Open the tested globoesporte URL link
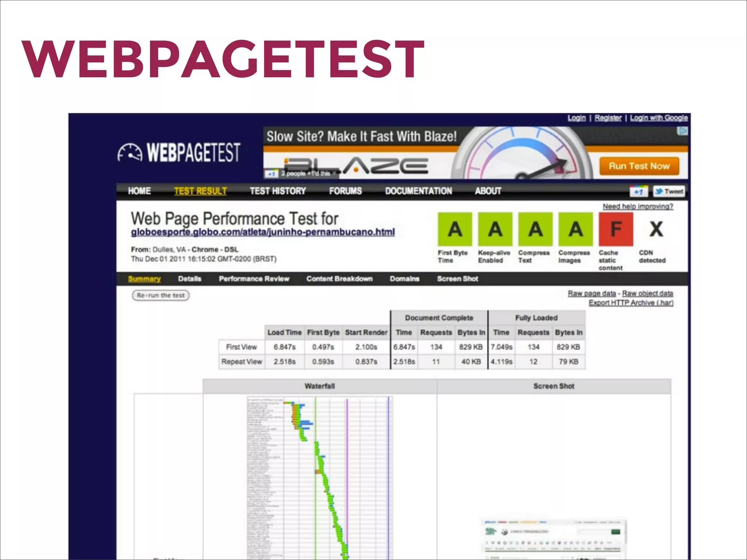 click(x=263, y=232)
